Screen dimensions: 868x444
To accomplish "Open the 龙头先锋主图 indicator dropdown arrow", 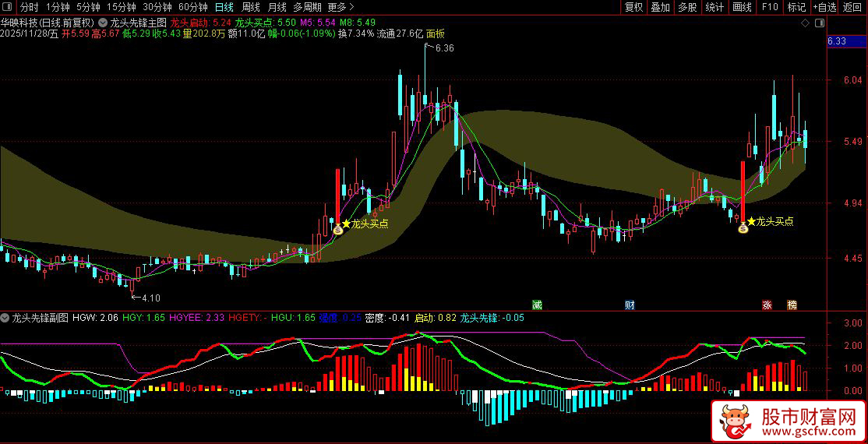I will [x=104, y=23].
